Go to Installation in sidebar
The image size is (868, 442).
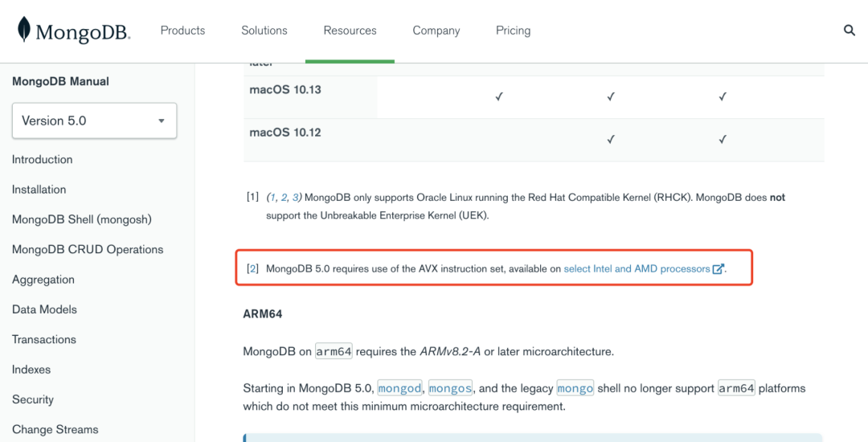pos(39,189)
